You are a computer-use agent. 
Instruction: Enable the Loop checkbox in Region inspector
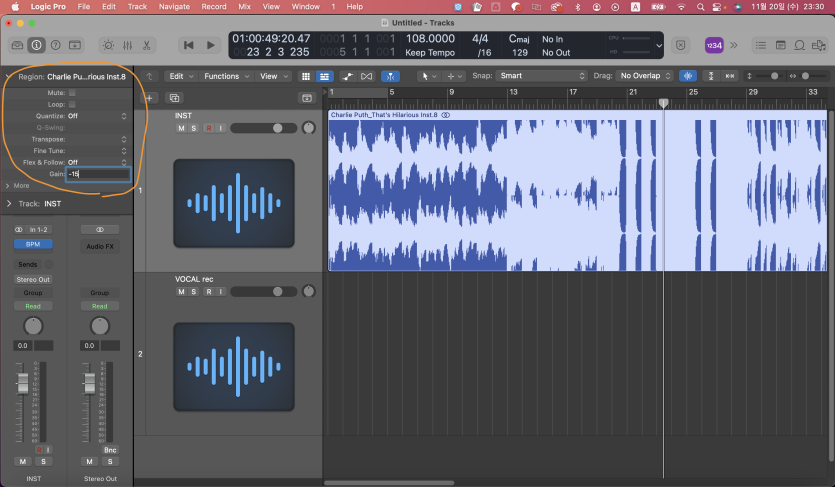click(72, 104)
